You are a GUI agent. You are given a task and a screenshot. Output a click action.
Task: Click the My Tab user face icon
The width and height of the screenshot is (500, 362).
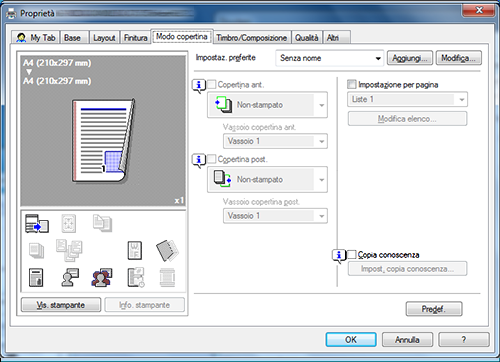pyautogui.click(x=21, y=38)
